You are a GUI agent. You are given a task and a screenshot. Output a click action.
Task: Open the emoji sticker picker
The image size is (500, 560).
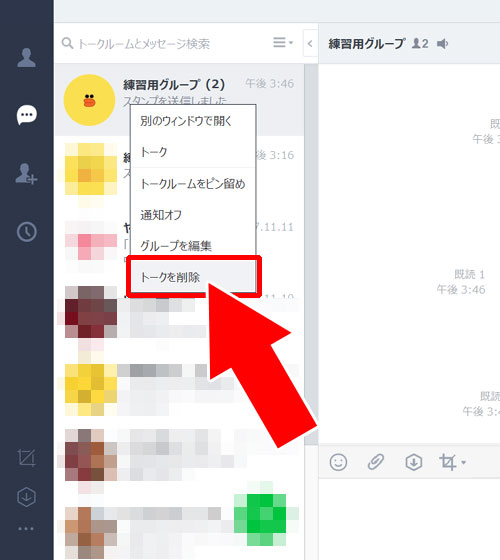click(338, 462)
